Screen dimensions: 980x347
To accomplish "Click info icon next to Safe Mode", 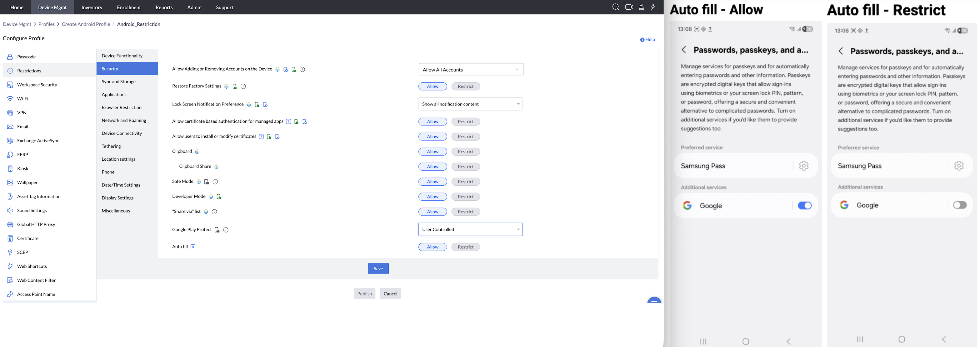I will pos(215,182).
